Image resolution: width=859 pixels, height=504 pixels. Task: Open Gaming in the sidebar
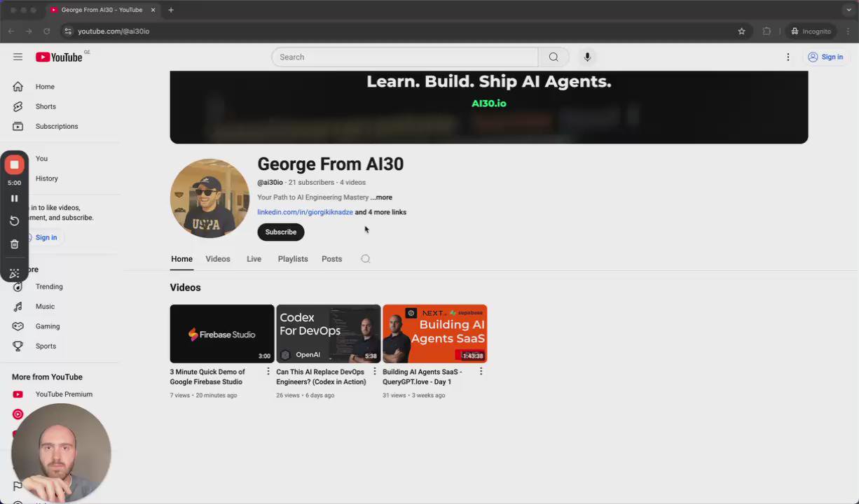[48, 326]
